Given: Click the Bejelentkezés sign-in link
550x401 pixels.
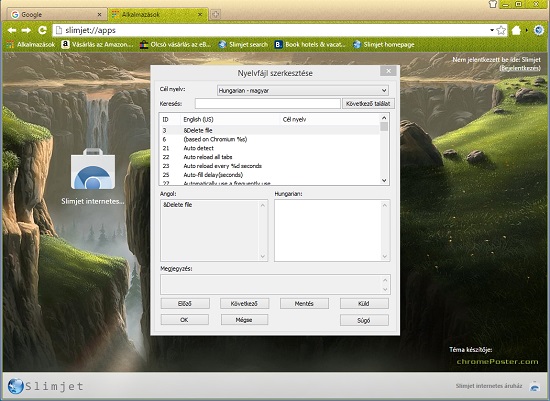Looking at the screenshot, I should 520,68.
